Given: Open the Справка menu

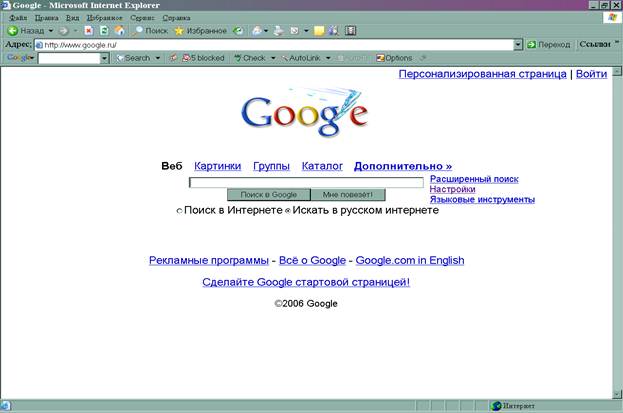Looking at the screenshot, I should [x=176, y=18].
